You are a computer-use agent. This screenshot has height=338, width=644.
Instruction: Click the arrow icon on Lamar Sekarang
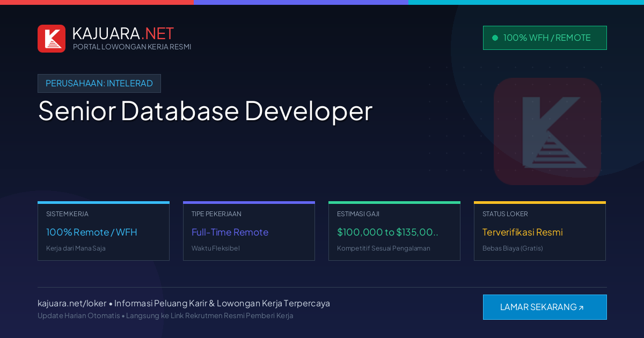[581, 307]
